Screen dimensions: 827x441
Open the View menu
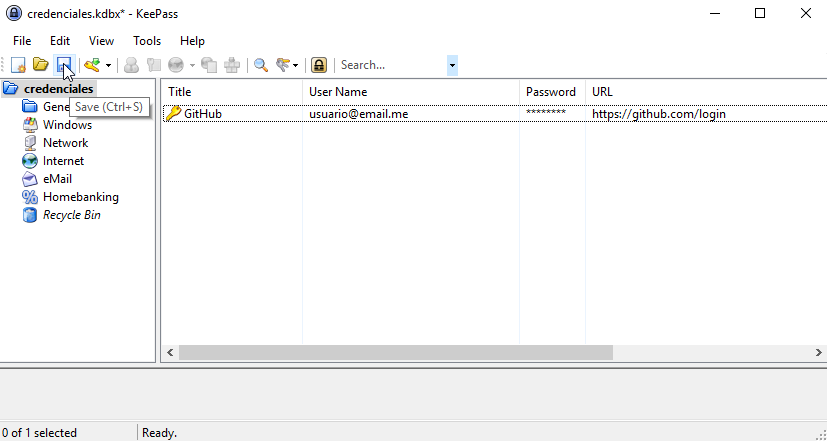101,41
